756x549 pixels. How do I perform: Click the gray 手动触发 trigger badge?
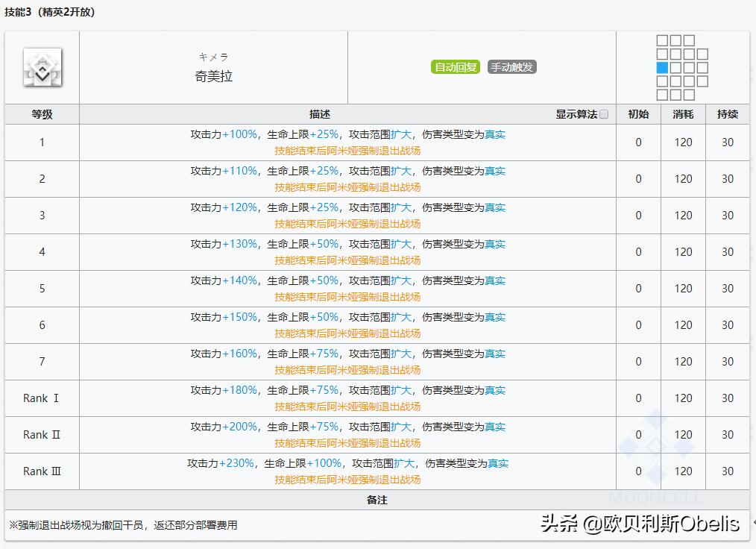coord(511,66)
